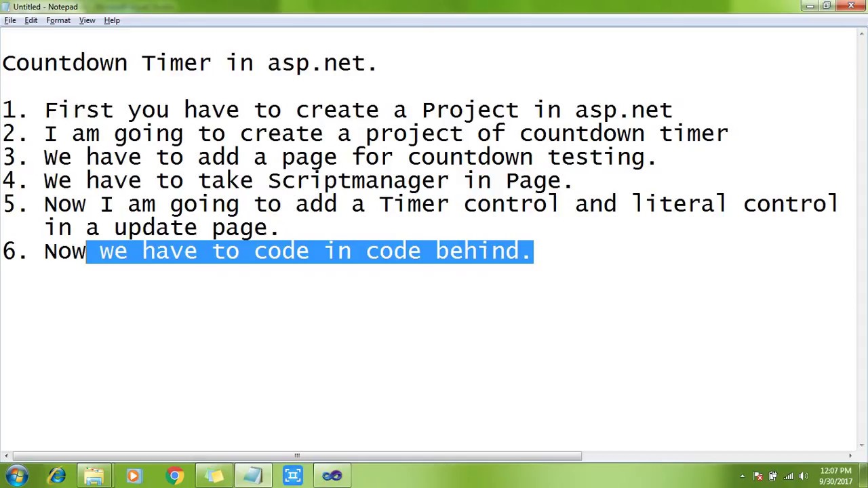Click the power battery tray icon
This screenshot has width=868, height=488.
(773, 476)
